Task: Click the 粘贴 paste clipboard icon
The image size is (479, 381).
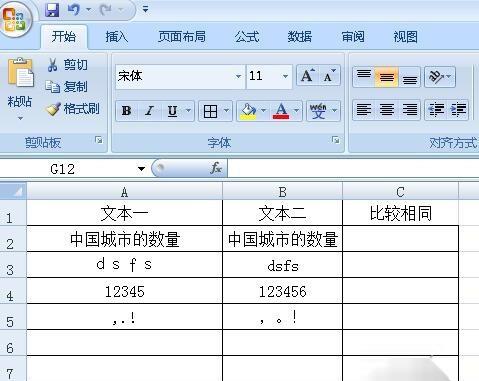Action: [x=20, y=72]
